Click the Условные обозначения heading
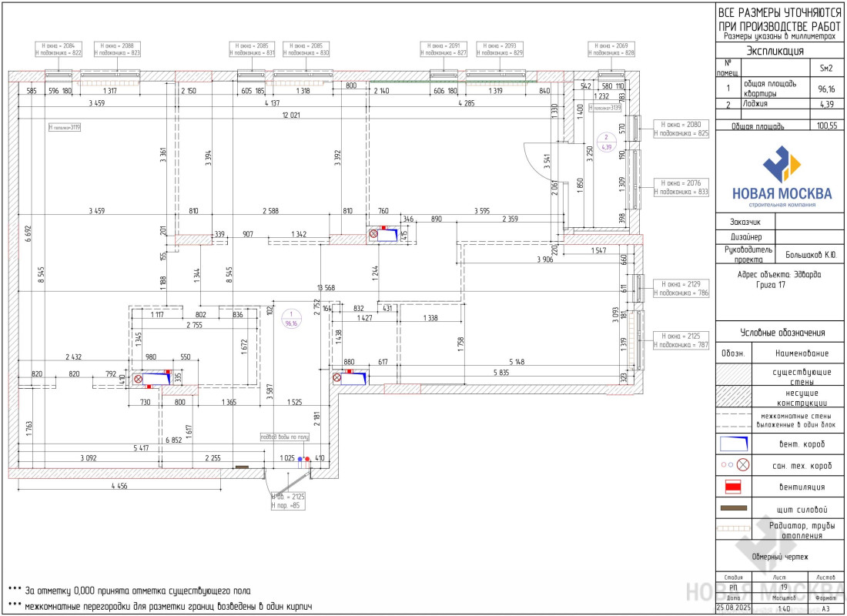 tap(781, 333)
